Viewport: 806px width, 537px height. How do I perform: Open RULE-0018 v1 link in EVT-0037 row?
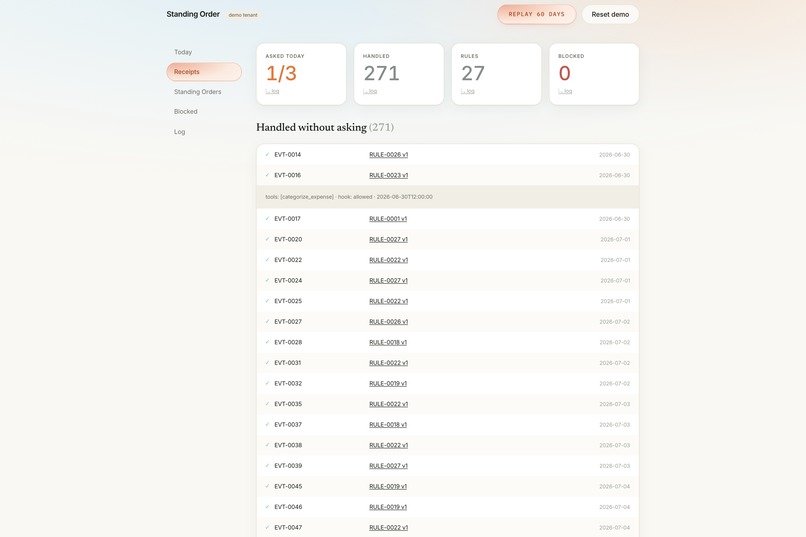coord(388,424)
